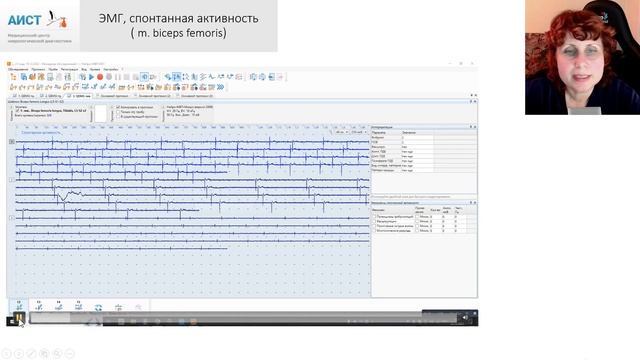This screenshot has width=640, height=360.
Task: Click the pause bars icon in main toolbar
Action: (118, 77)
